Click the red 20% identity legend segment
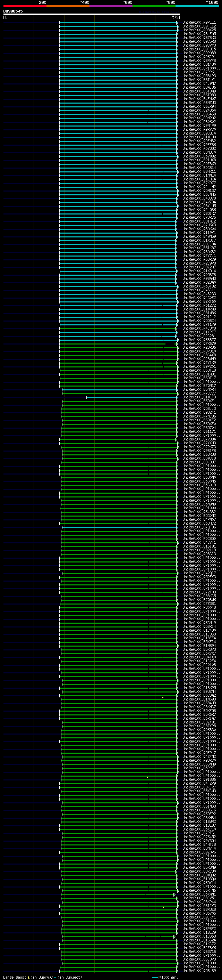222x980 pixels. coord(25,6)
